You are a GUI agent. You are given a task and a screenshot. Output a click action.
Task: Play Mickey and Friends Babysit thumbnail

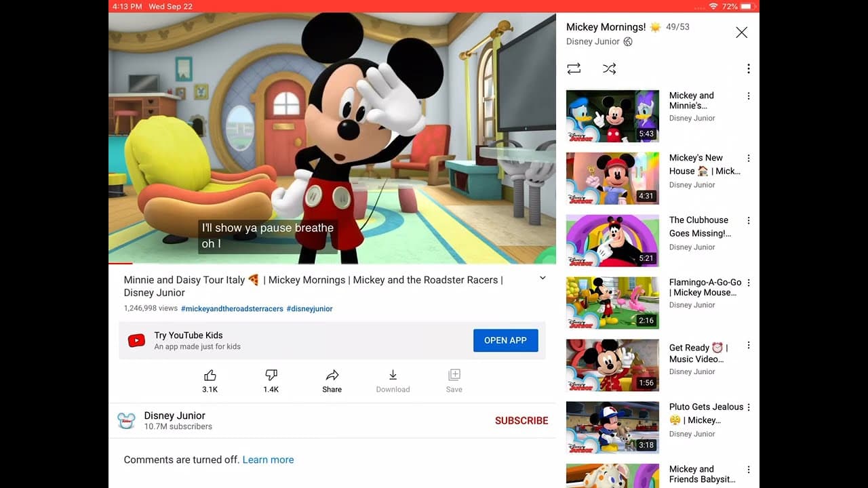point(612,476)
